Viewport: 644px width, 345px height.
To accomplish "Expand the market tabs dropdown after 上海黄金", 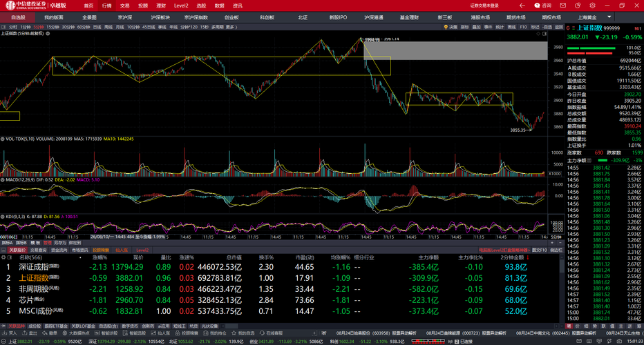I will 609,17.
